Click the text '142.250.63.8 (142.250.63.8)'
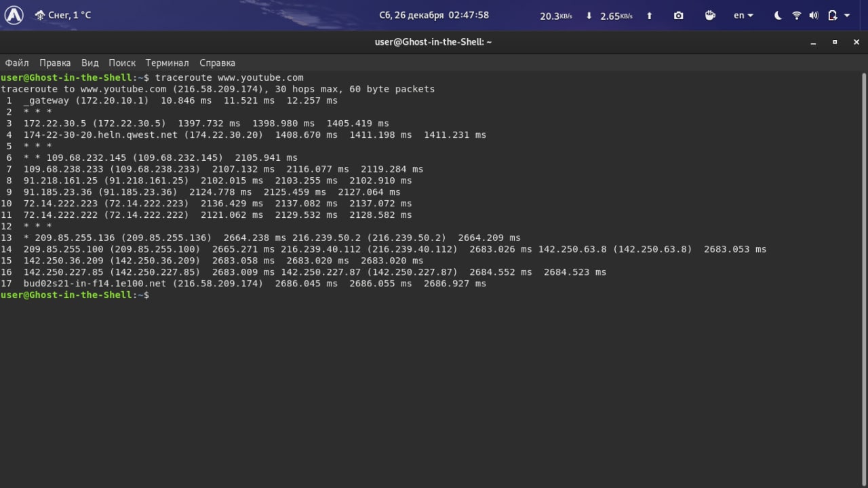The width and height of the screenshot is (868, 488). tap(615, 249)
